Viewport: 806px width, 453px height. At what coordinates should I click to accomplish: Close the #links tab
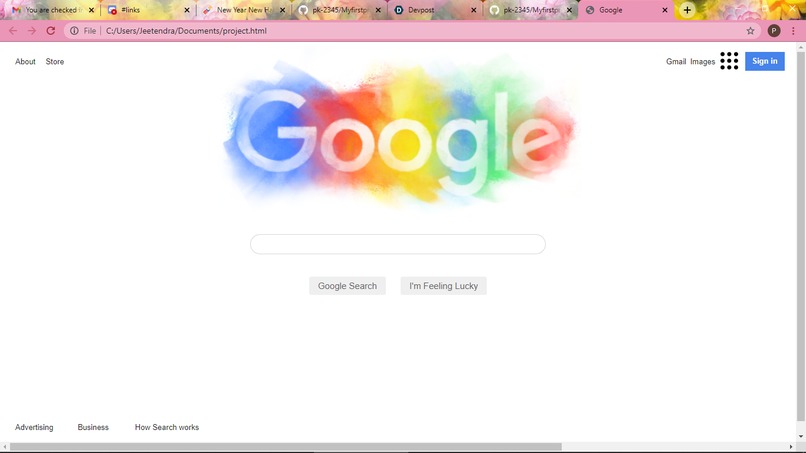pos(187,10)
